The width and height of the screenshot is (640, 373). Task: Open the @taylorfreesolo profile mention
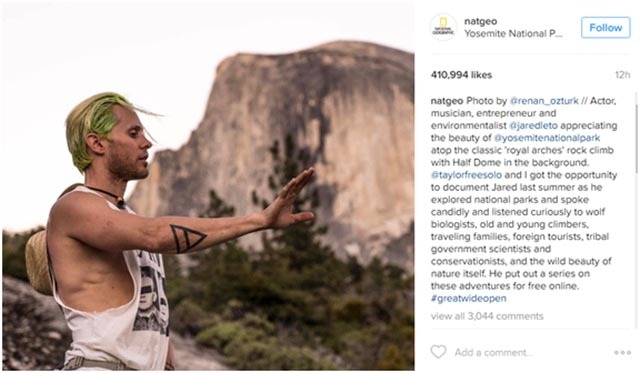tap(466, 175)
